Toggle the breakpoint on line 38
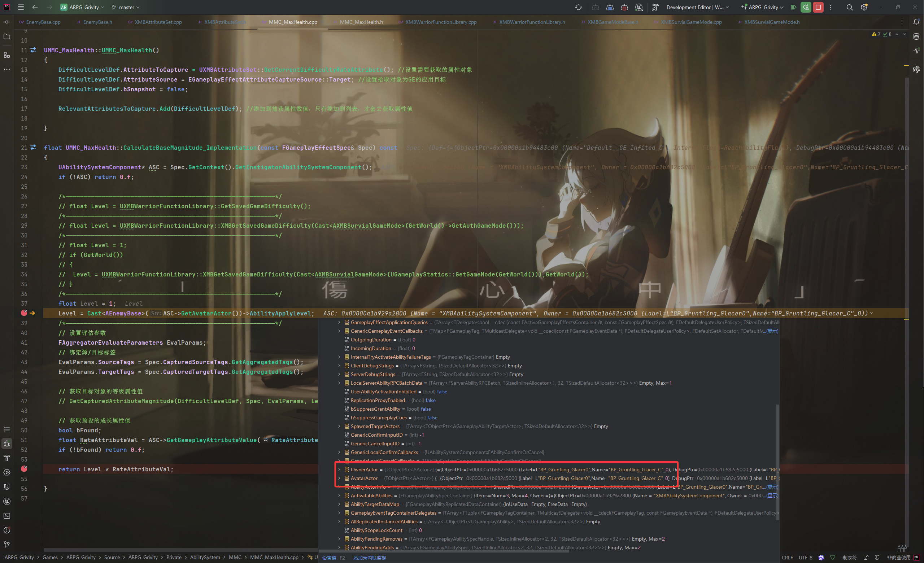This screenshot has width=924, height=563. (x=24, y=313)
